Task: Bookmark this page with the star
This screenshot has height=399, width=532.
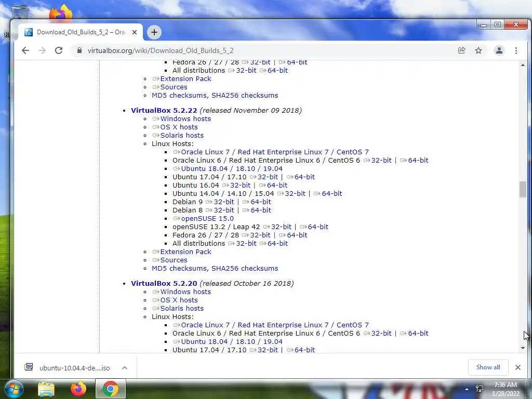Action: coord(478,50)
